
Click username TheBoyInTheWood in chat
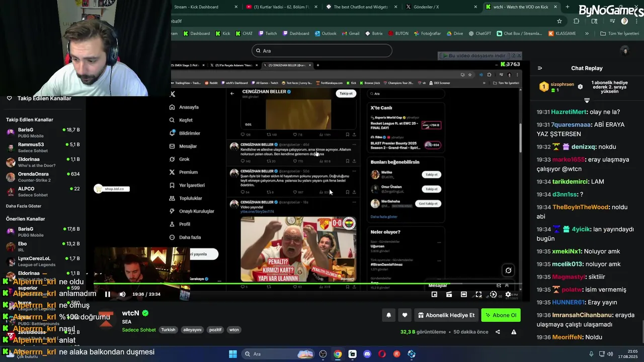tap(581, 207)
